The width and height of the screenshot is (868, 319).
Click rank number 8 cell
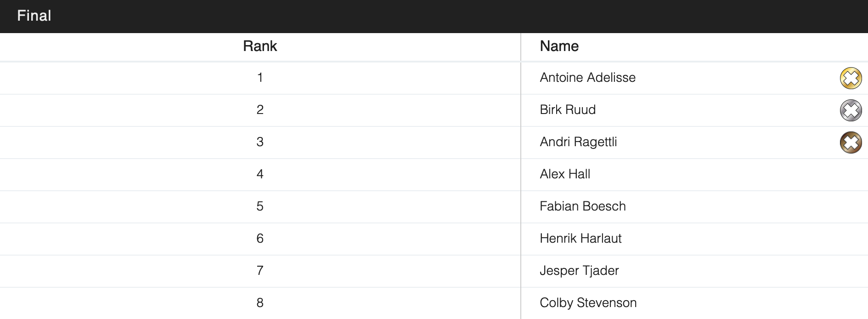tap(260, 303)
